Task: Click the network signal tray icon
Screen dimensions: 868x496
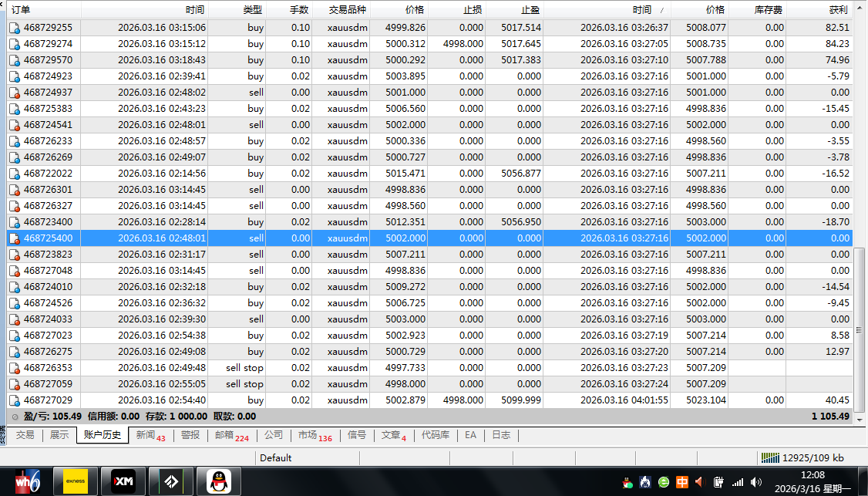Action: [738, 482]
